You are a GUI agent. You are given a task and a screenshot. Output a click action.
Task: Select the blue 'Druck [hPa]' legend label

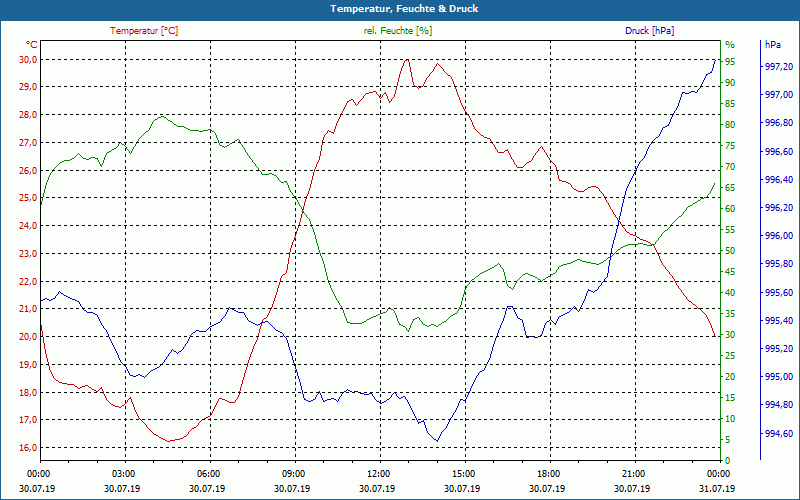coord(649,31)
